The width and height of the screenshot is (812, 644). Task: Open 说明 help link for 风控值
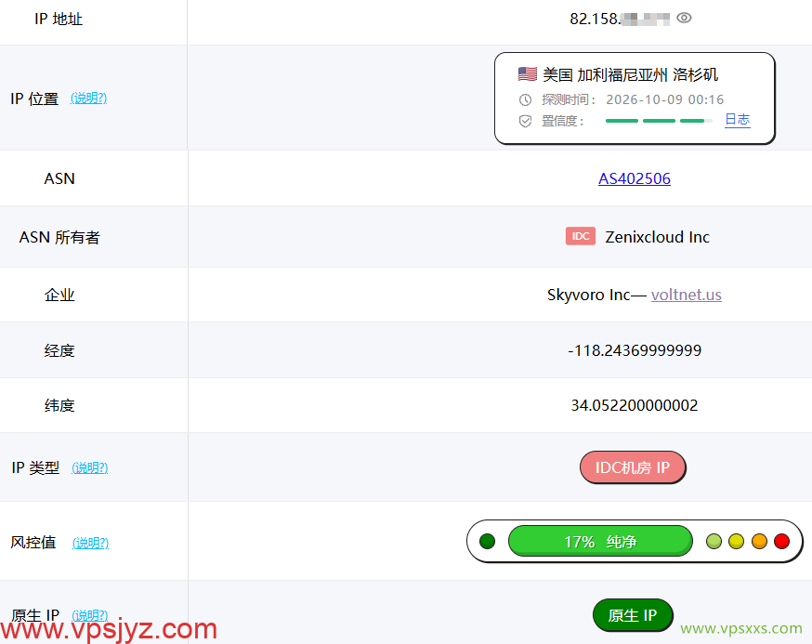[x=90, y=543]
